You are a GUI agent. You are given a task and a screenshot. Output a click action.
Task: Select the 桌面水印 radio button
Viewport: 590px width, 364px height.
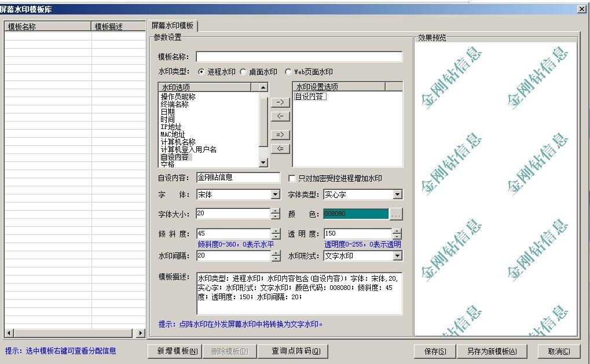click(x=243, y=72)
